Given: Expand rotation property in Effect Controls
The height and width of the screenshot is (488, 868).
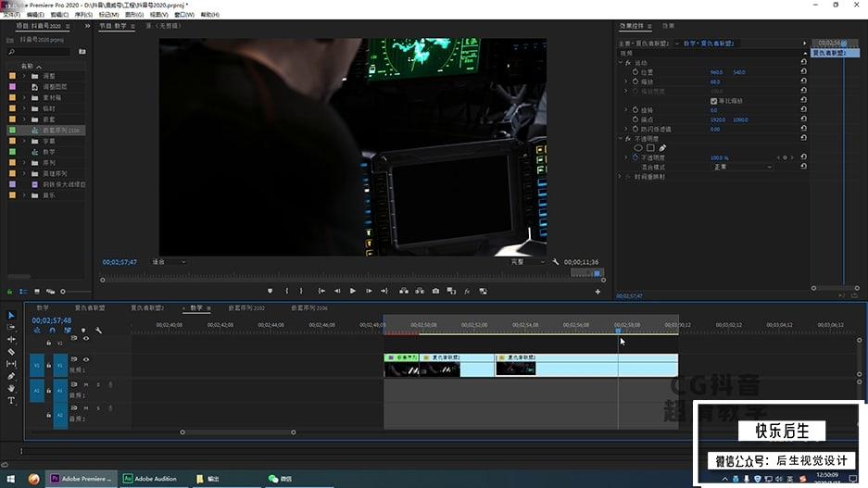Looking at the screenshot, I should click(x=626, y=110).
